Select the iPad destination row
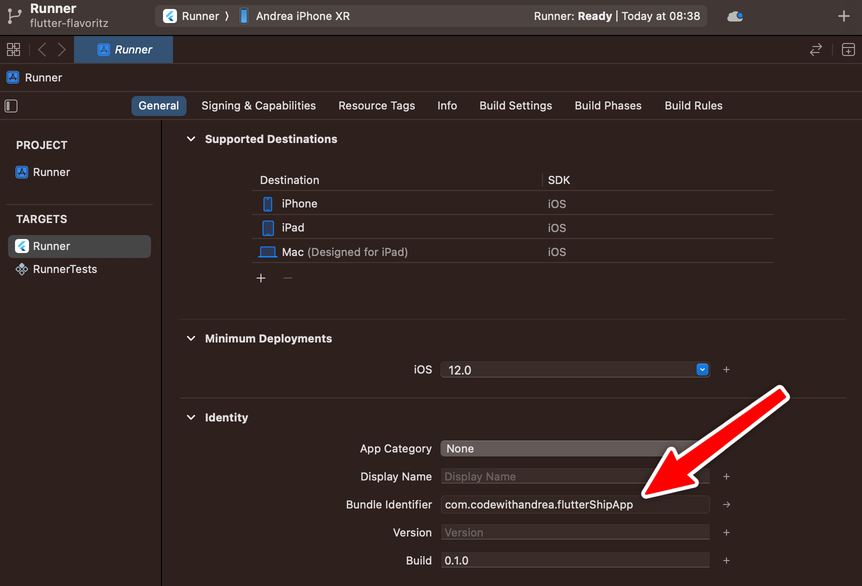 (513, 228)
